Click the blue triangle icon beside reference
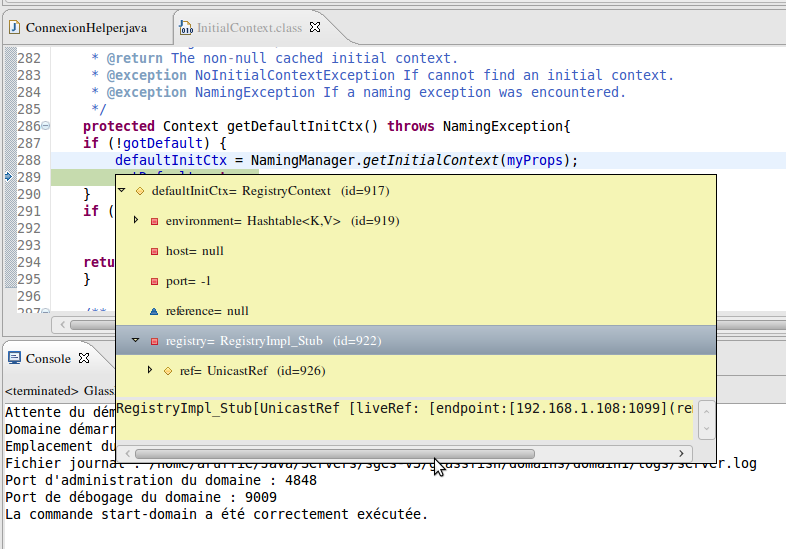This screenshot has height=549, width=786. (154, 311)
